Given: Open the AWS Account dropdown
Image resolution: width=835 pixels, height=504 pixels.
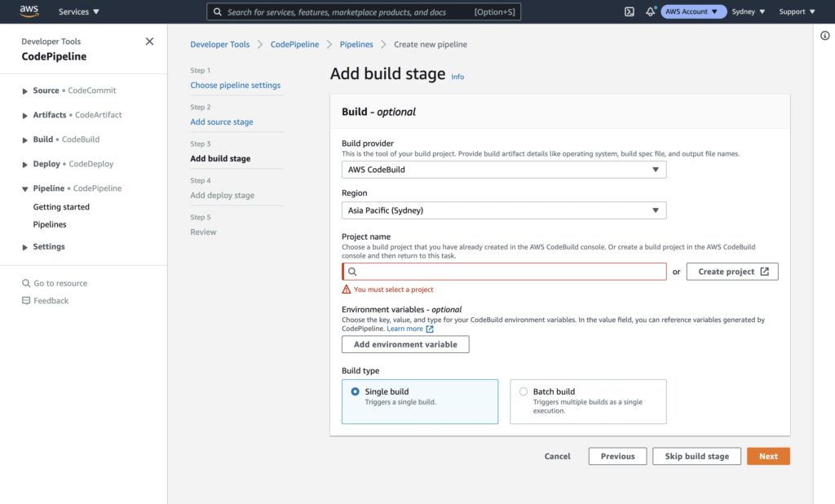Looking at the screenshot, I should click(x=693, y=11).
